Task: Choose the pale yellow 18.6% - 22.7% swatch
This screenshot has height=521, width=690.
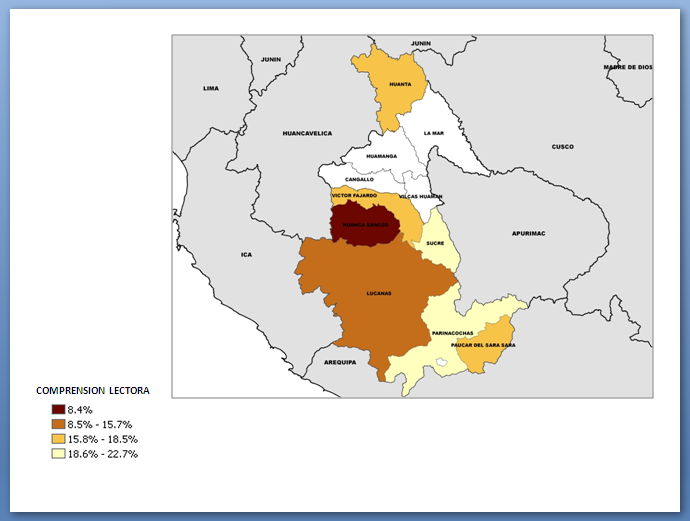Action: 59,454
